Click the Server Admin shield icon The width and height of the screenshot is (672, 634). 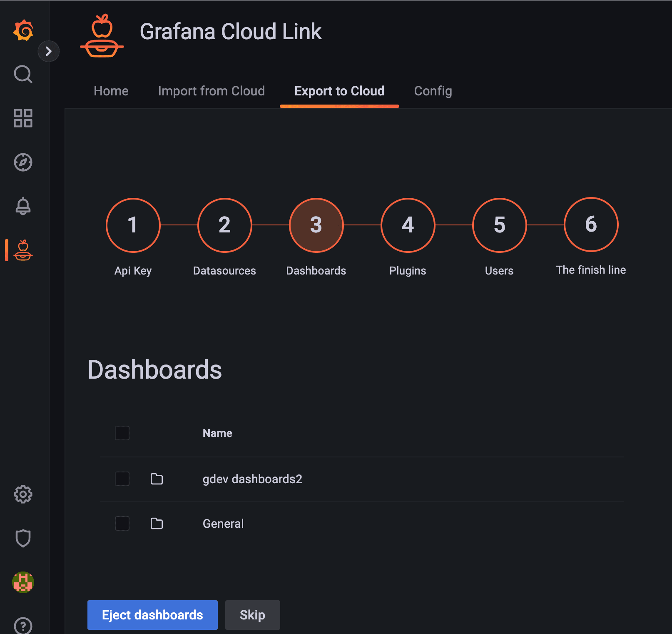point(23,539)
